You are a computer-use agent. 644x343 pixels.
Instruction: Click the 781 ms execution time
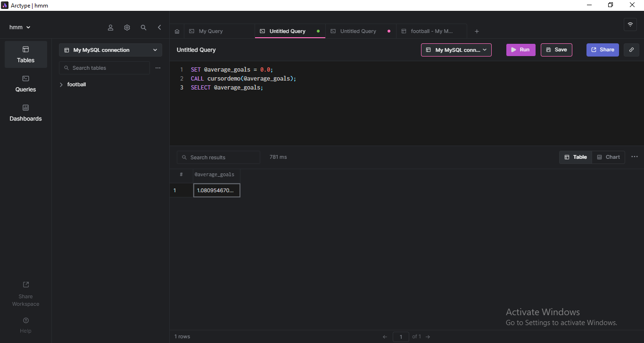278,157
